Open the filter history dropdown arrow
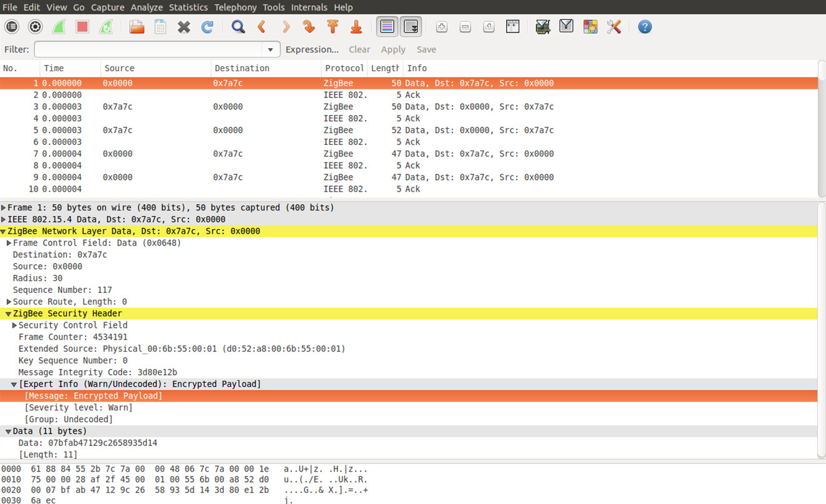Viewport: 826px width, 504px height. click(271, 50)
